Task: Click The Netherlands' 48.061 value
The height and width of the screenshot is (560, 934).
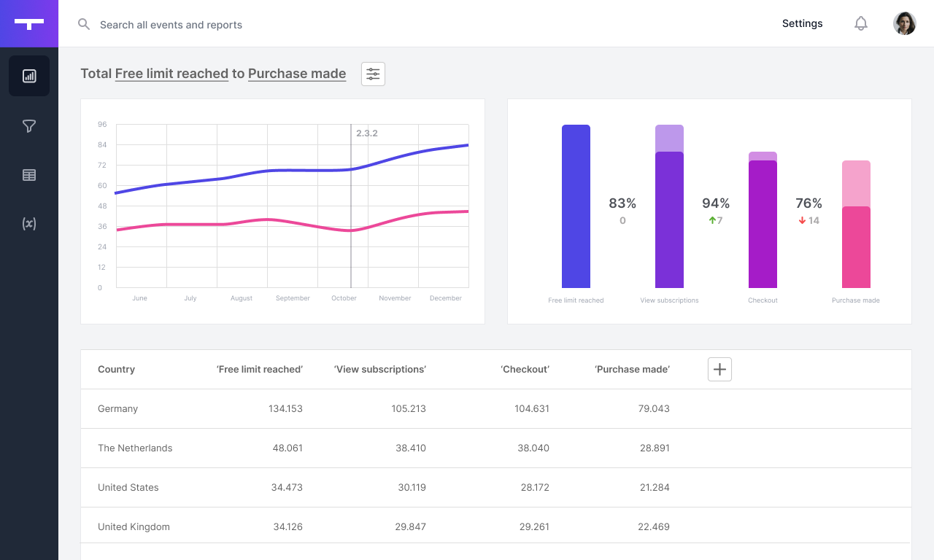Action: 287,448
